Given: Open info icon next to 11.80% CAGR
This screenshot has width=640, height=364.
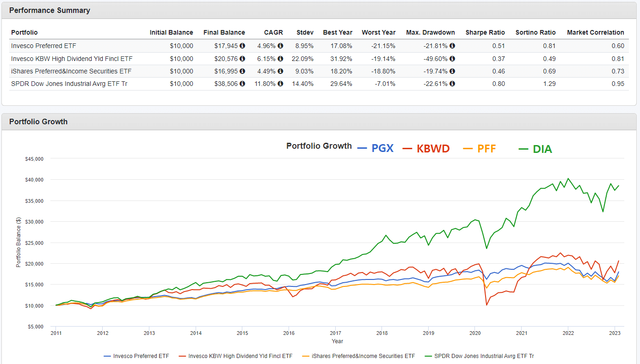Looking at the screenshot, I should coord(280,84).
